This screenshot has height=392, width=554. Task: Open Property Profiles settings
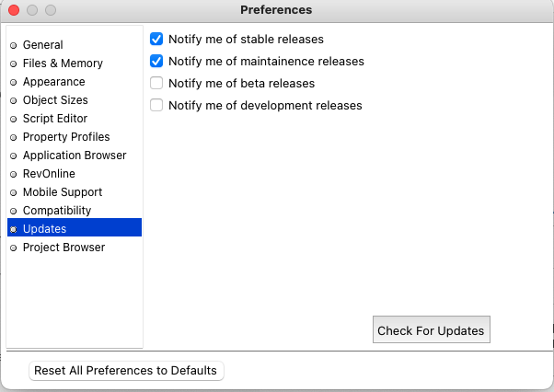(65, 137)
